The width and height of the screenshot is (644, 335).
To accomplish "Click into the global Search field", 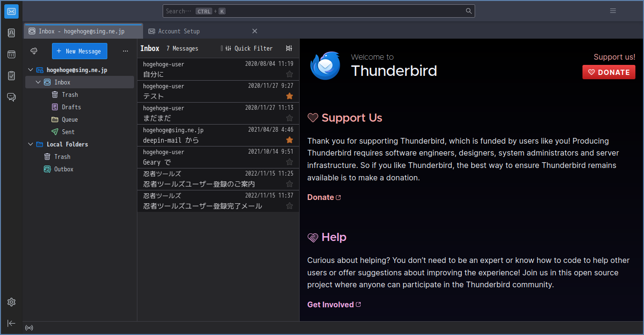I will point(319,11).
